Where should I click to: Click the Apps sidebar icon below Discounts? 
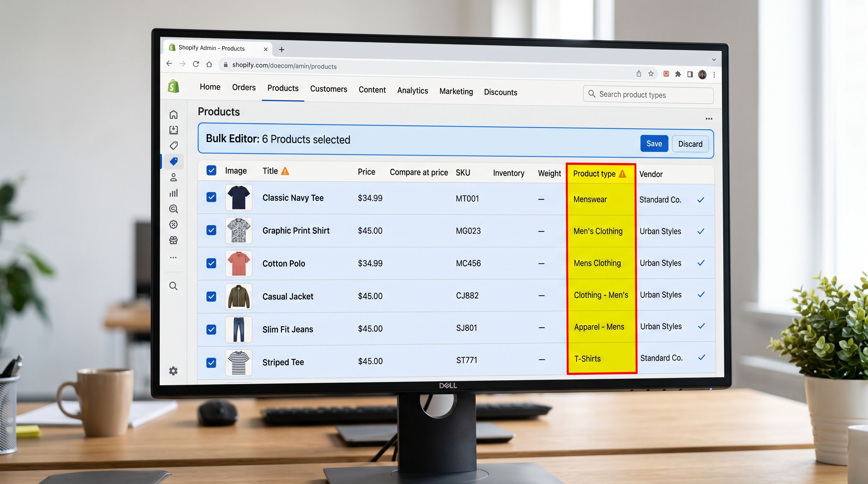pyautogui.click(x=173, y=240)
